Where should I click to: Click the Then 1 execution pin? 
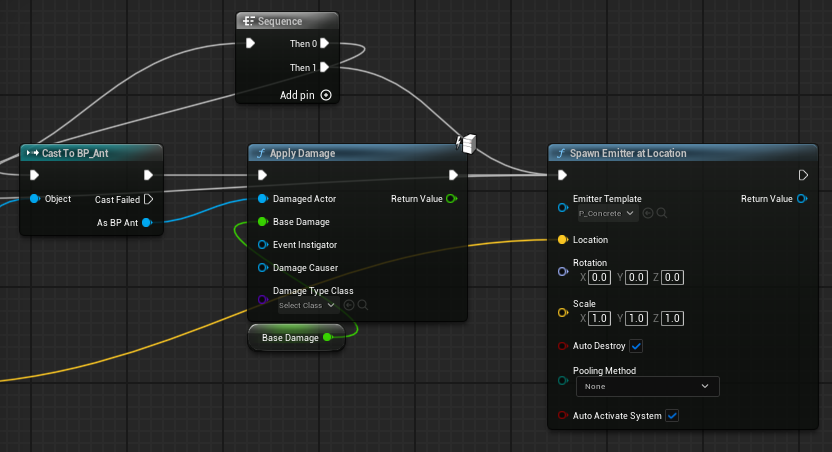[x=325, y=67]
